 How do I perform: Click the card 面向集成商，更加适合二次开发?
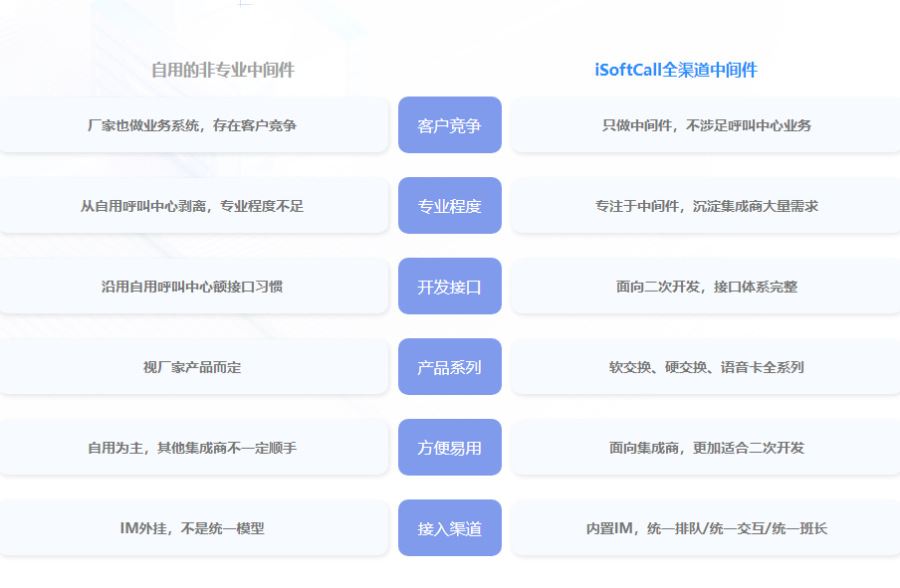(x=706, y=448)
